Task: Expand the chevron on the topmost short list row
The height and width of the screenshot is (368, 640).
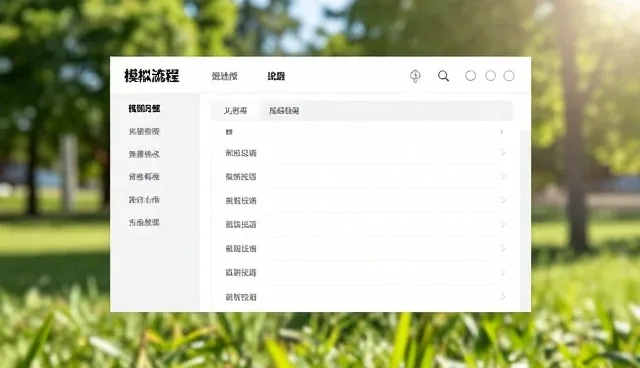Action: click(x=501, y=132)
